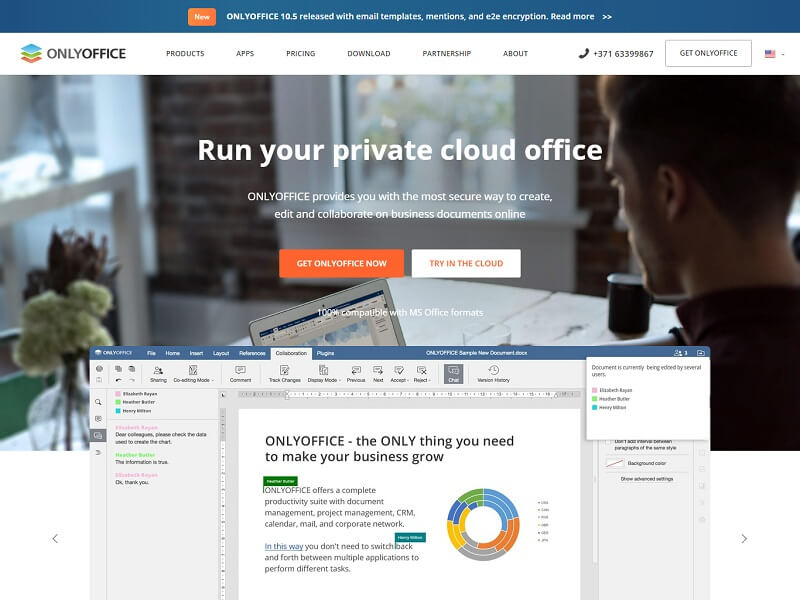Switch to the Plugins tab
The image size is (800, 600).
(x=326, y=353)
